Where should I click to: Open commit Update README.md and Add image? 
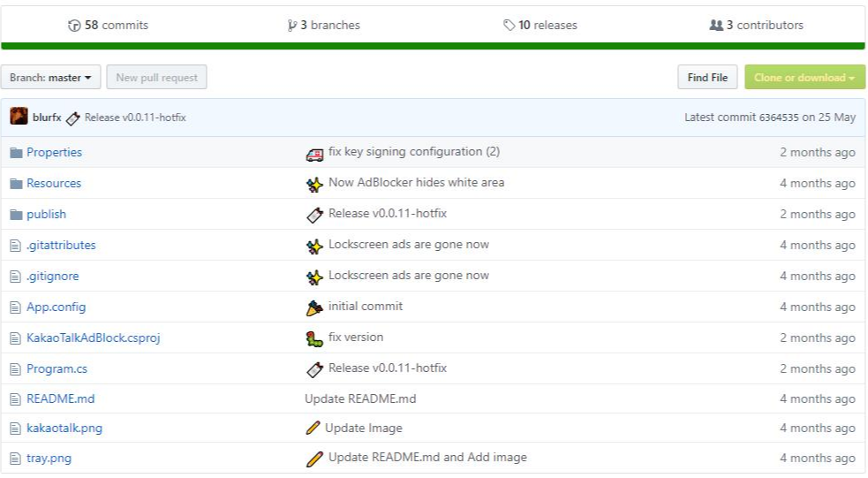tap(427, 457)
